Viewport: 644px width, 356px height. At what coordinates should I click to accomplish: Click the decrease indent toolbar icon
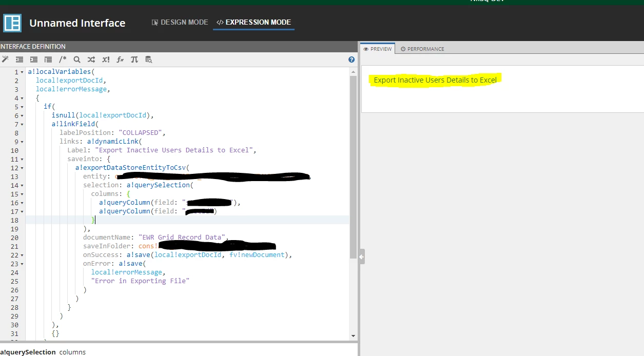click(x=19, y=60)
